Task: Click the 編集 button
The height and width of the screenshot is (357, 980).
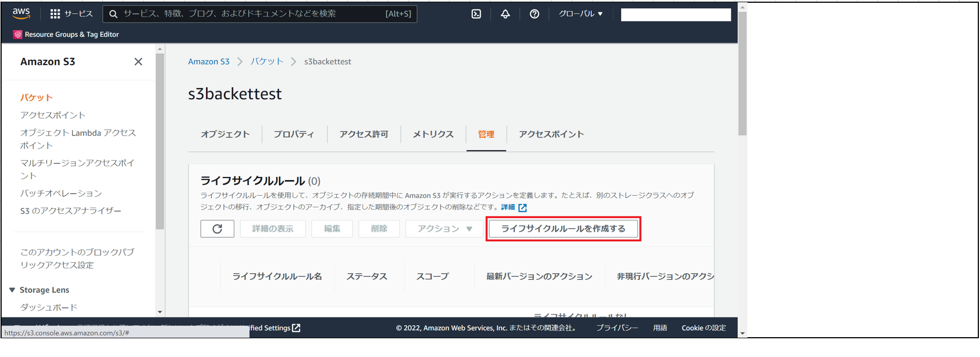Action: (x=332, y=229)
